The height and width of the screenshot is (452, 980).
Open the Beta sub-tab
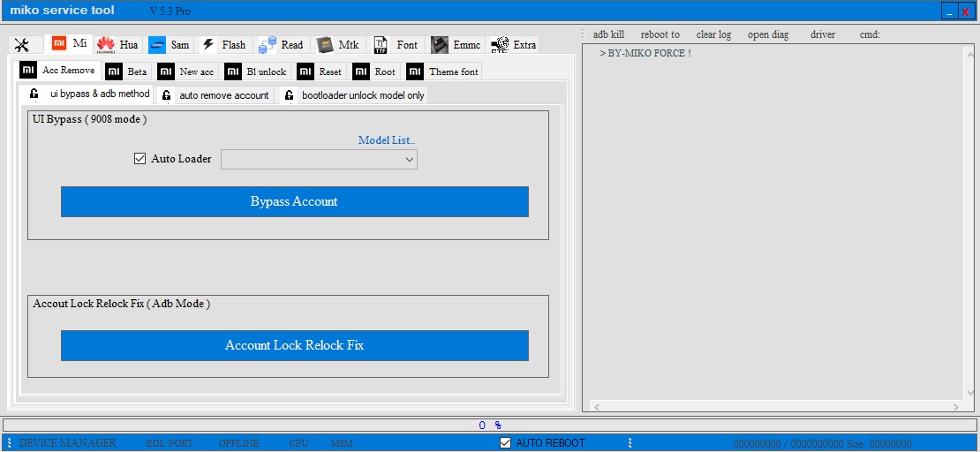coord(126,72)
